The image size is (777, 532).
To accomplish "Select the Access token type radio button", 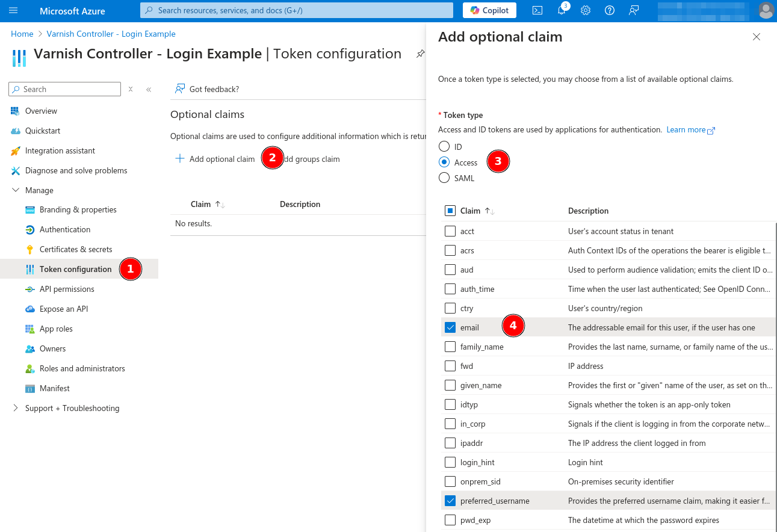I will click(x=444, y=162).
